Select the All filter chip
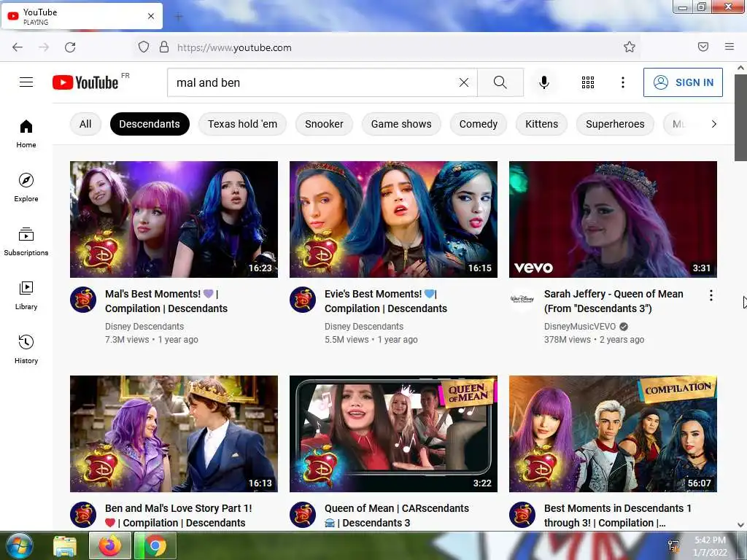Screen dimensions: 747x560 pyautogui.click(x=85, y=124)
